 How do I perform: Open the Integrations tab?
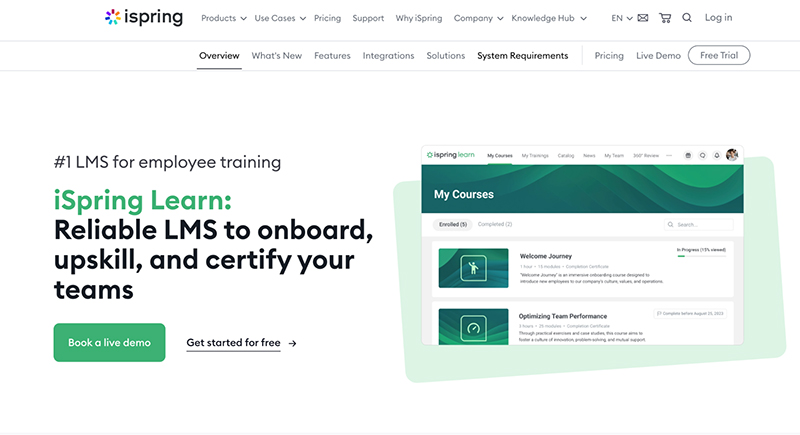[388, 56]
